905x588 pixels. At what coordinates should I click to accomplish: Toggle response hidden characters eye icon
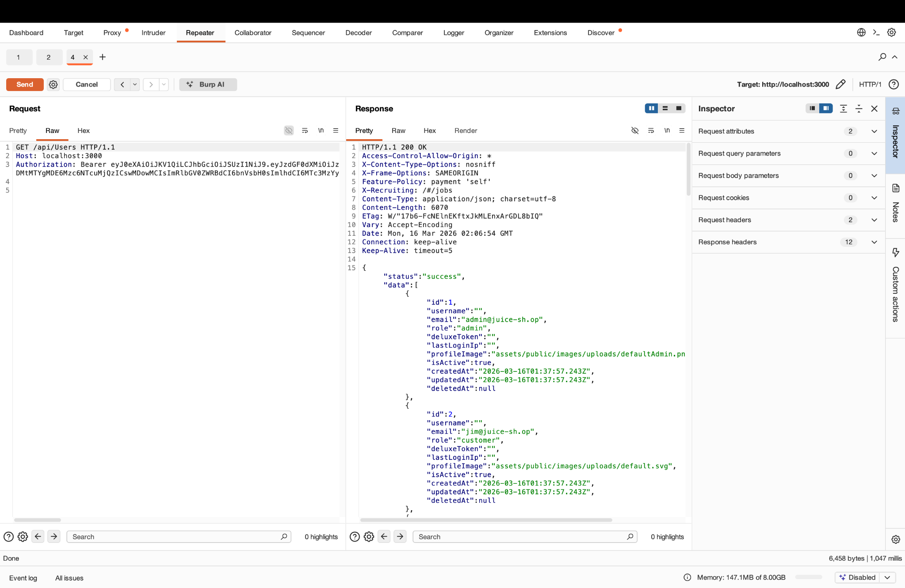click(x=635, y=130)
